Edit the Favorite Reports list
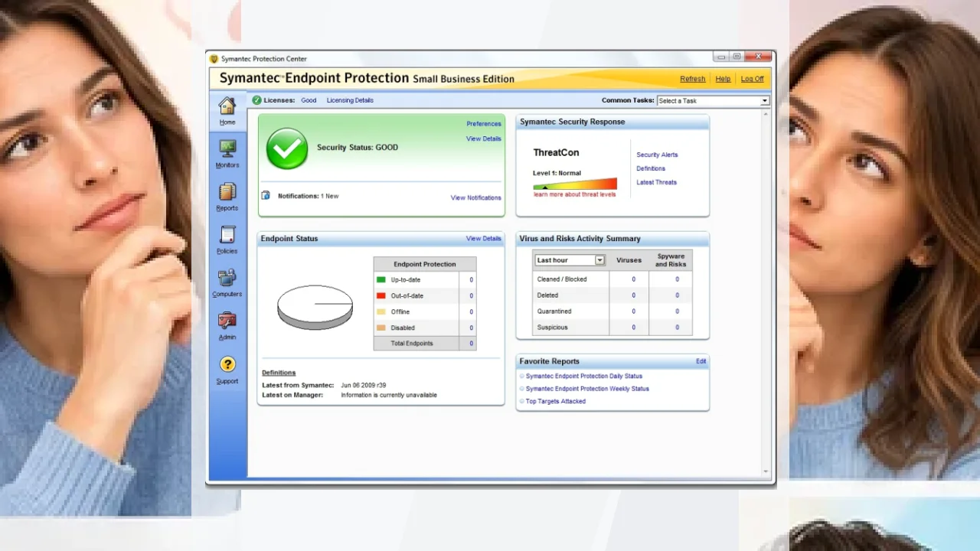This screenshot has height=551, width=980. pyautogui.click(x=701, y=361)
